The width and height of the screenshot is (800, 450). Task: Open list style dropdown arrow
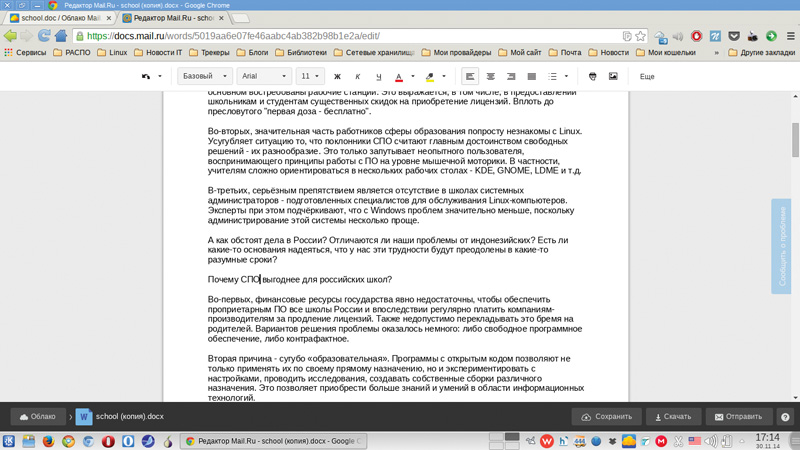pyautogui.click(x=566, y=77)
